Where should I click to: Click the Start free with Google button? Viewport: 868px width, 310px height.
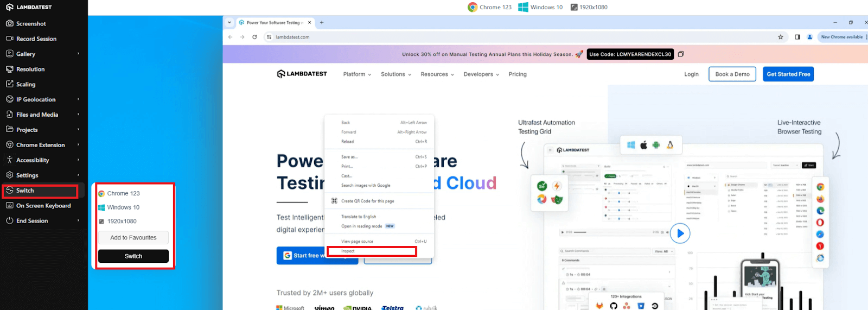pyautogui.click(x=317, y=256)
